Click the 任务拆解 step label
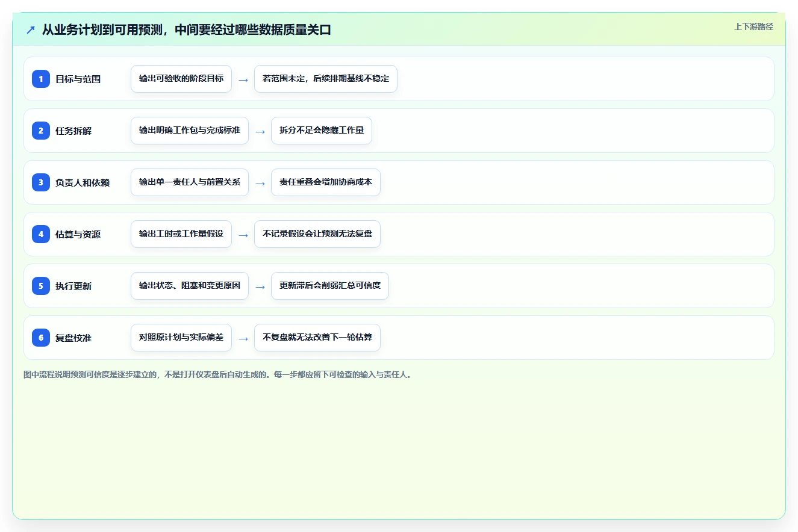Viewport: 798px width, 532px height. coord(73,131)
